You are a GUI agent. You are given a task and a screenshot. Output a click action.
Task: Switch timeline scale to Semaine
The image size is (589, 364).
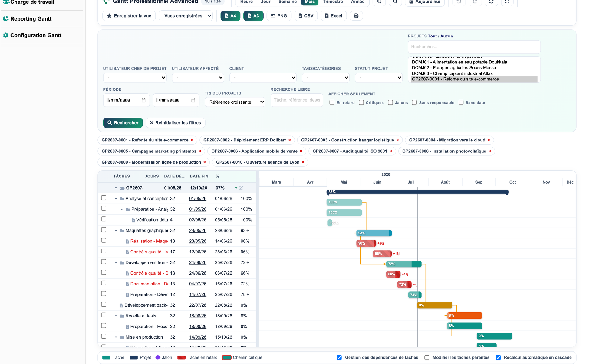click(288, 2)
